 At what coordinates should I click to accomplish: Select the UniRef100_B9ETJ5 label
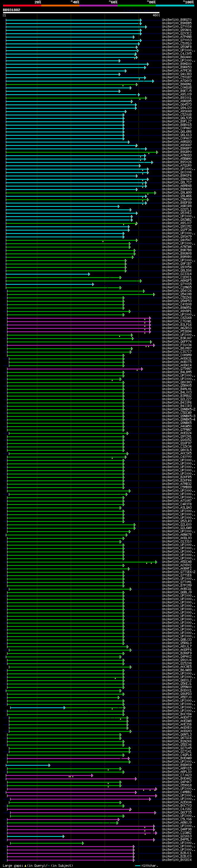point(177,91)
